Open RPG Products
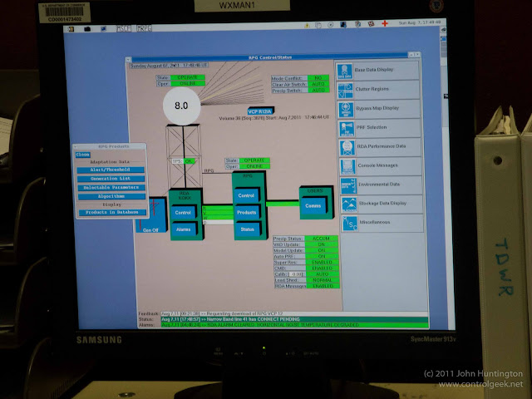Image resolution: width=532 pixels, height=399 pixels. pyautogui.click(x=247, y=213)
